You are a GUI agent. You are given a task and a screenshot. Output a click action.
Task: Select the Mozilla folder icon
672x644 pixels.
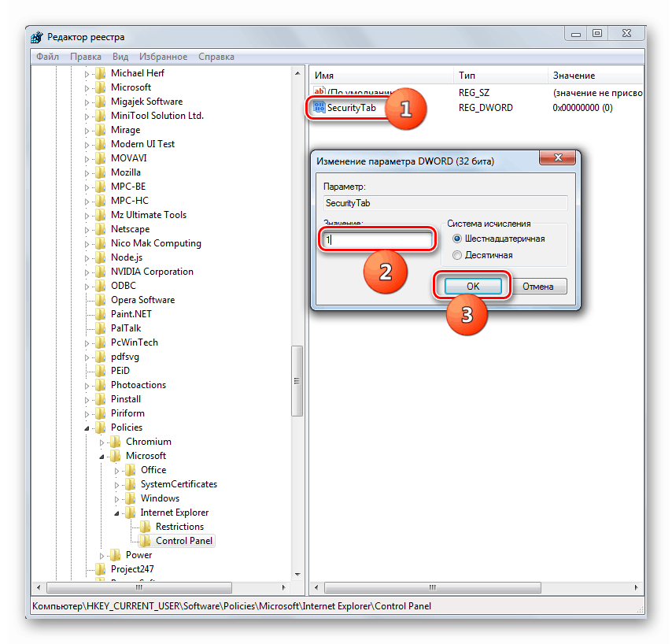[x=100, y=172]
